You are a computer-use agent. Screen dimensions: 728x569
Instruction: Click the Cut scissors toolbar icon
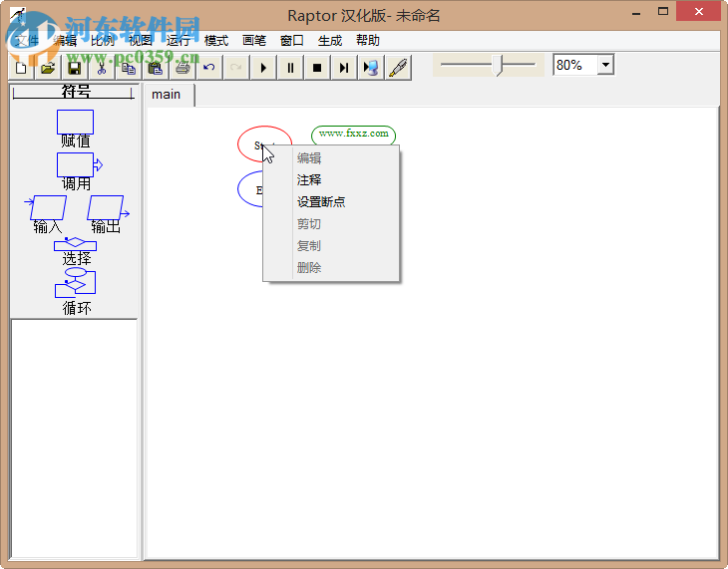101,68
